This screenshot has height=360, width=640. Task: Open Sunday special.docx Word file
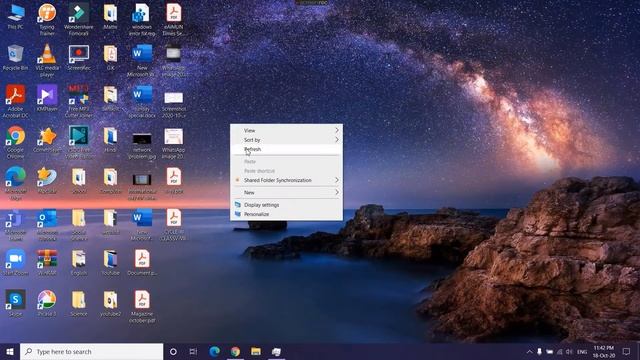click(142, 102)
